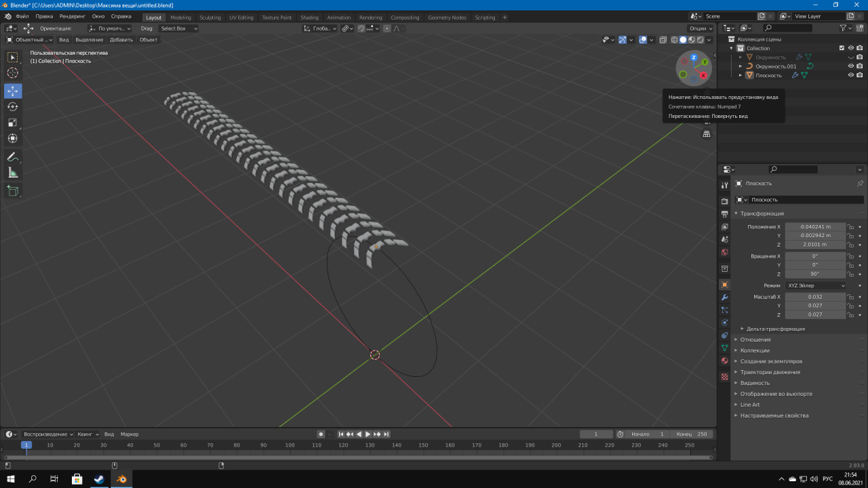Viewport: 868px width, 488px height.
Task: Choose the Scale tool
Action: [13, 123]
